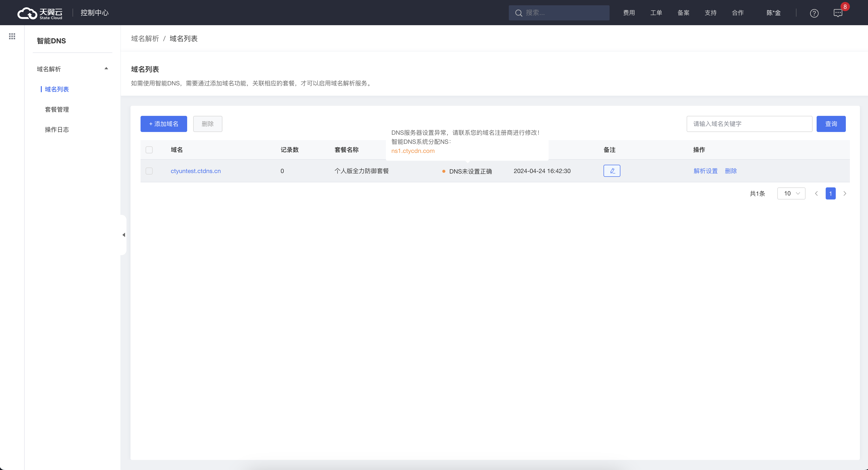Select 套餐管理 from left sidebar menu
Image resolution: width=868 pixels, height=470 pixels.
[x=57, y=109]
